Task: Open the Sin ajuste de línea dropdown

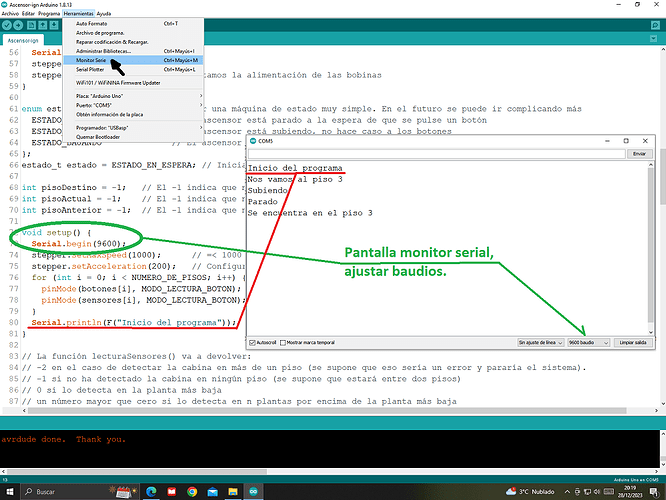Action: [540, 342]
